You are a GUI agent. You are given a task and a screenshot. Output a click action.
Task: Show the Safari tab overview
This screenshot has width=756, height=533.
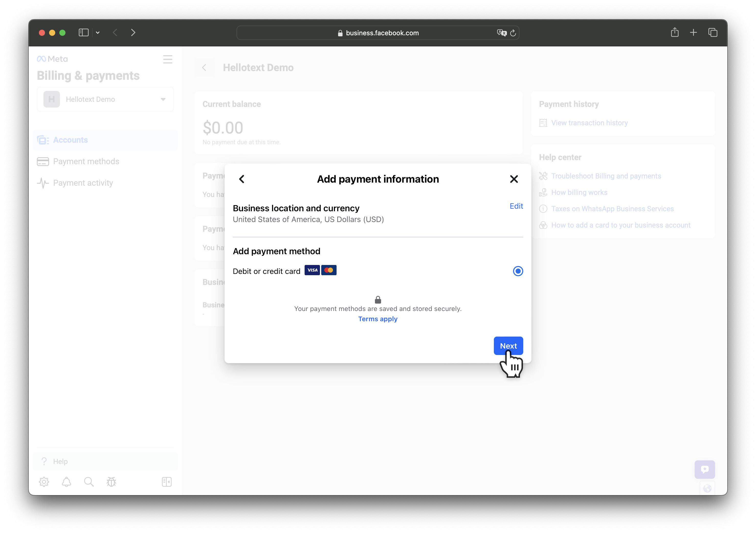(x=713, y=32)
